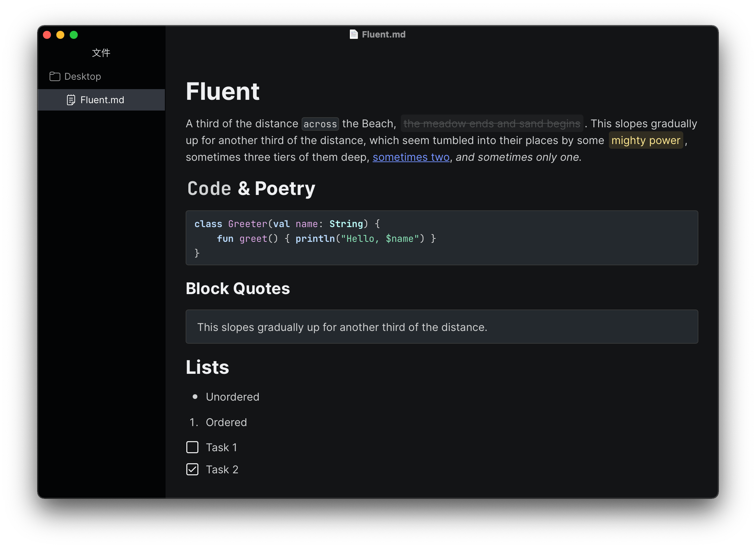Close the window with the red button

47,35
